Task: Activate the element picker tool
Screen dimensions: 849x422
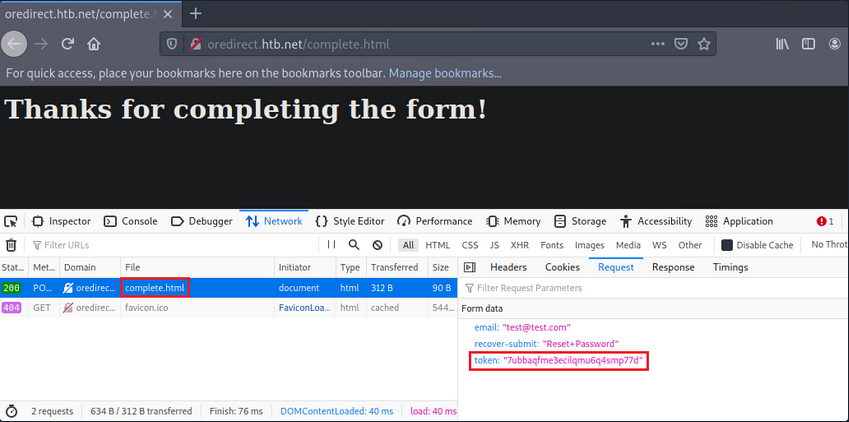Action: click(x=11, y=222)
